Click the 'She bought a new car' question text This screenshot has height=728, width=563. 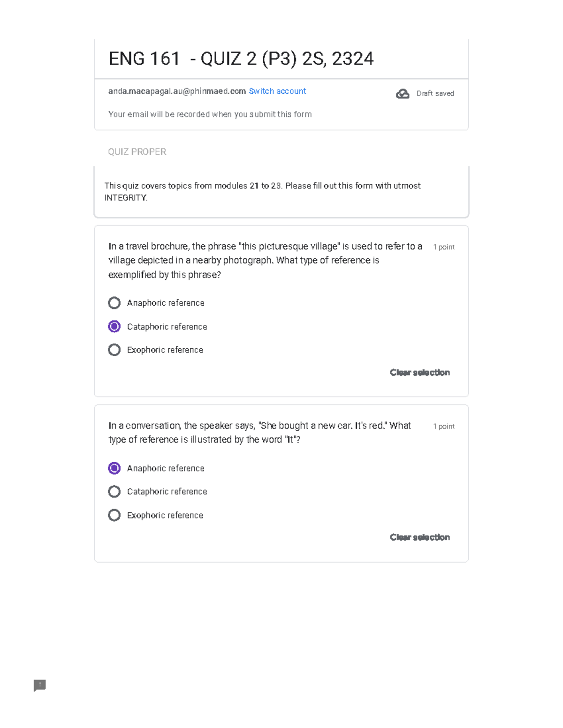click(259, 432)
